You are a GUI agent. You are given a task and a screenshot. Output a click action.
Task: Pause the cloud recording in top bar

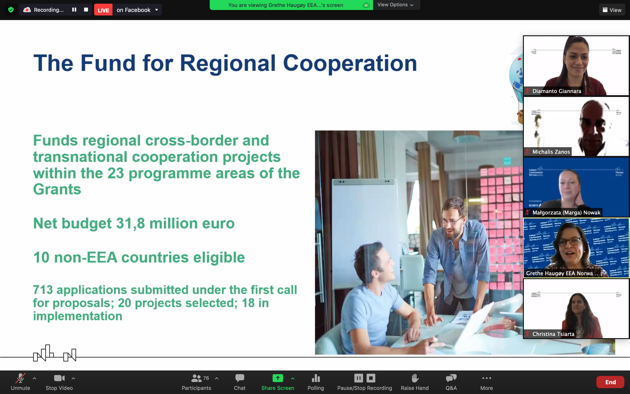[74, 10]
